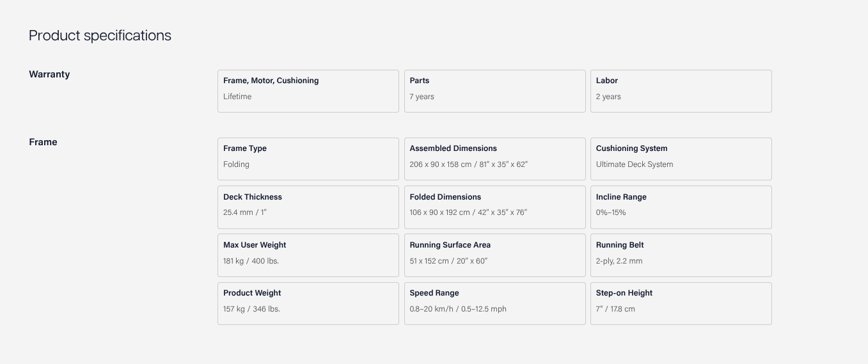Select the Speed Range card
Screen dimensions: 868x364
494,303
